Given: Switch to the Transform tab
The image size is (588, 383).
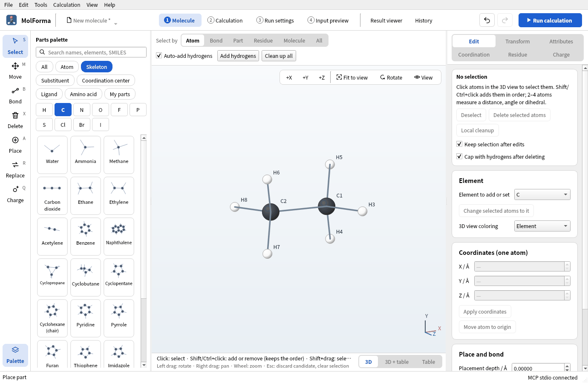Looking at the screenshot, I should point(518,41).
